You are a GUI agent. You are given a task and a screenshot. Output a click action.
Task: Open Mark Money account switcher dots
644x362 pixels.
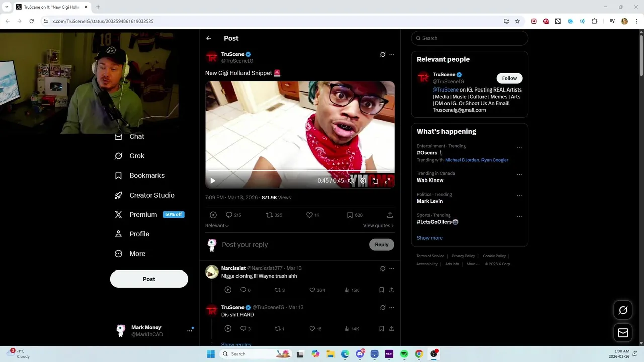(190, 331)
